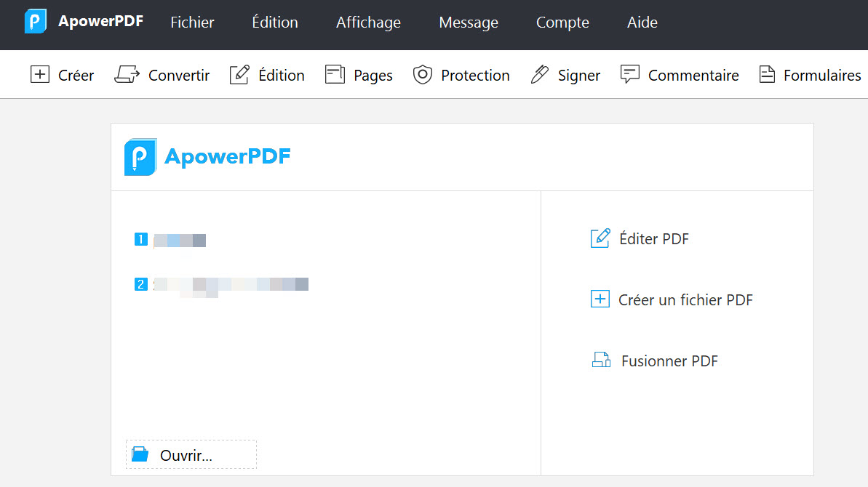Click Créer un fichier PDF
This screenshot has width=868, height=487.
coord(671,299)
